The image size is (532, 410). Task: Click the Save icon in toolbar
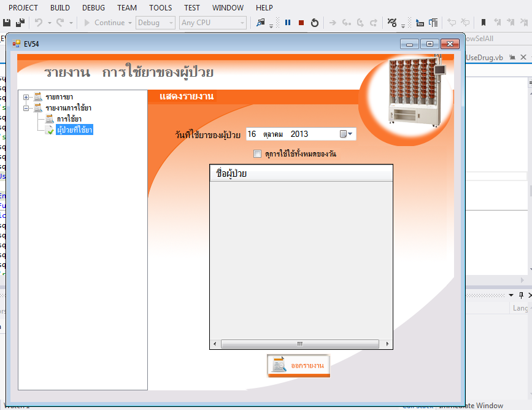pyautogui.click(x=7, y=23)
